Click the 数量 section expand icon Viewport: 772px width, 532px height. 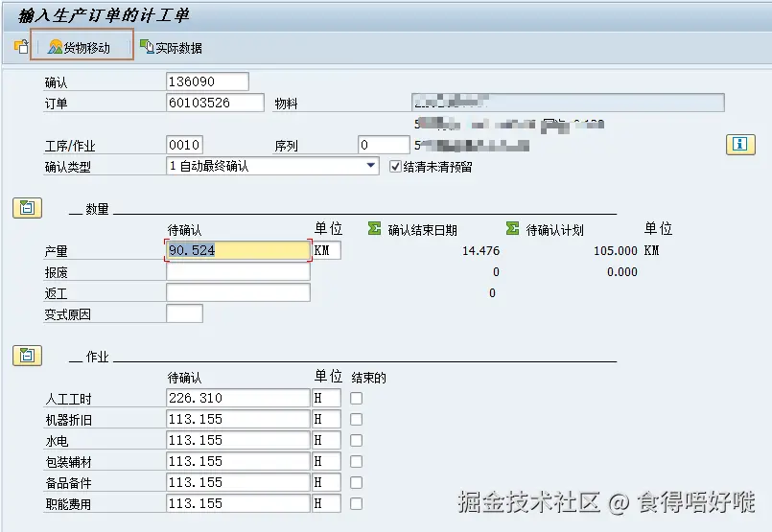point(27,208)
